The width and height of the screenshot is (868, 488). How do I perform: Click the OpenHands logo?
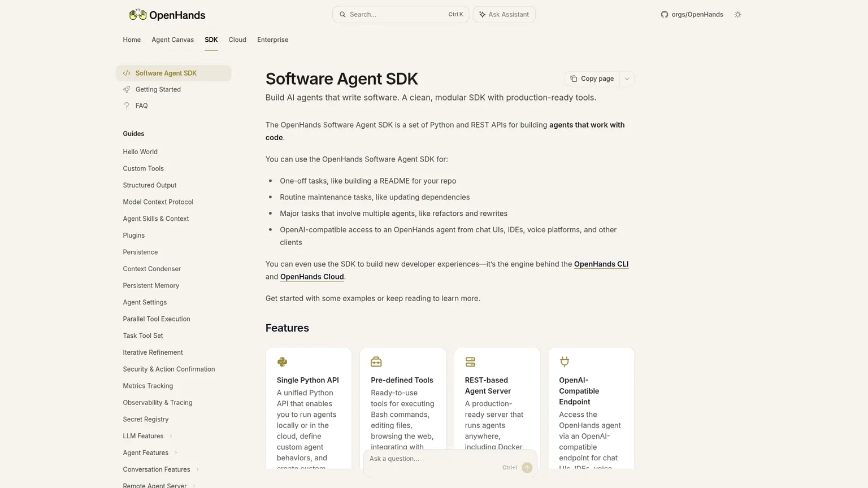tap(167, 15)
